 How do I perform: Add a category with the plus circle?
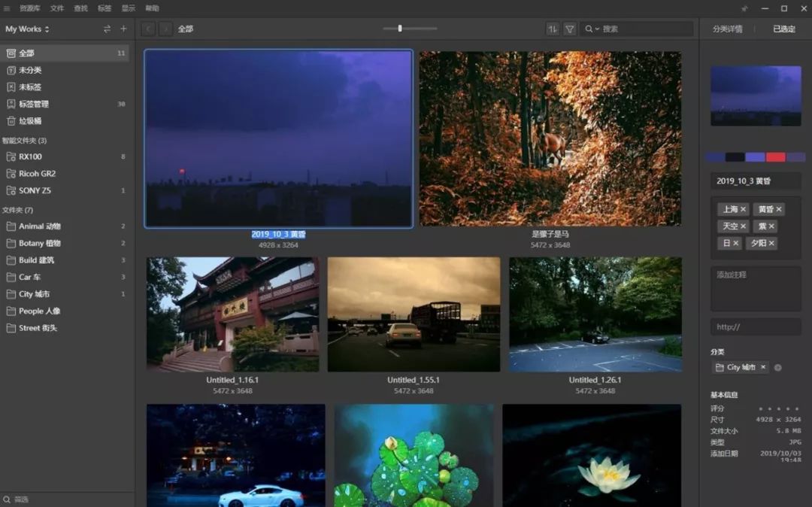[x=777, y=368]
